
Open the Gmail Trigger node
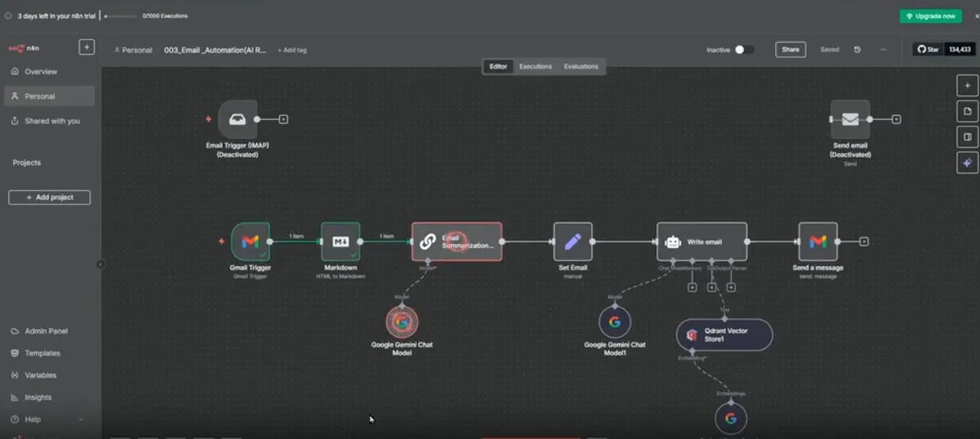click(250, 242)
